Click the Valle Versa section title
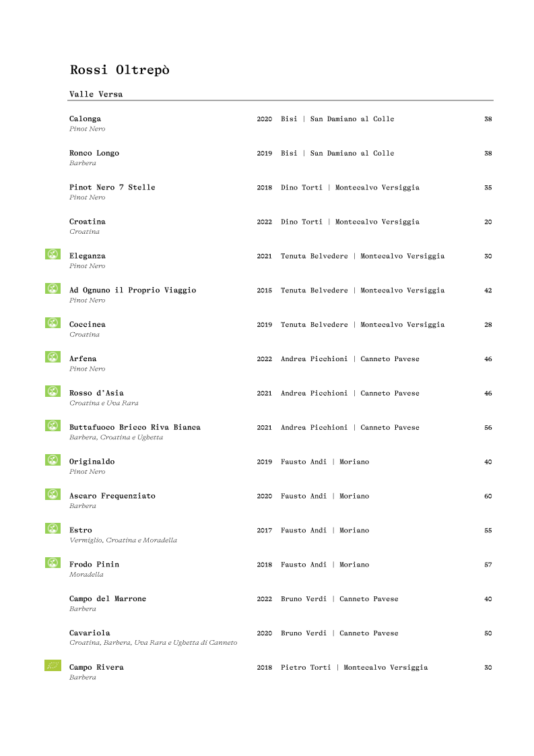Viewport: 534px width, 756px height. tap(96, 94)
